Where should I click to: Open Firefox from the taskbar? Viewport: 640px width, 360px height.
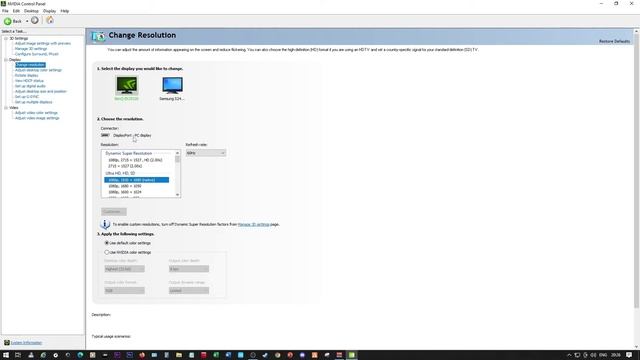tap(142, 355)
